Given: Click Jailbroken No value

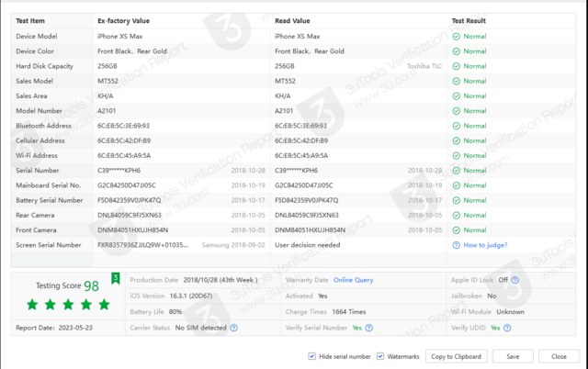Looking at the screenshot, I should pyautogui.click(x=492, y=296).
